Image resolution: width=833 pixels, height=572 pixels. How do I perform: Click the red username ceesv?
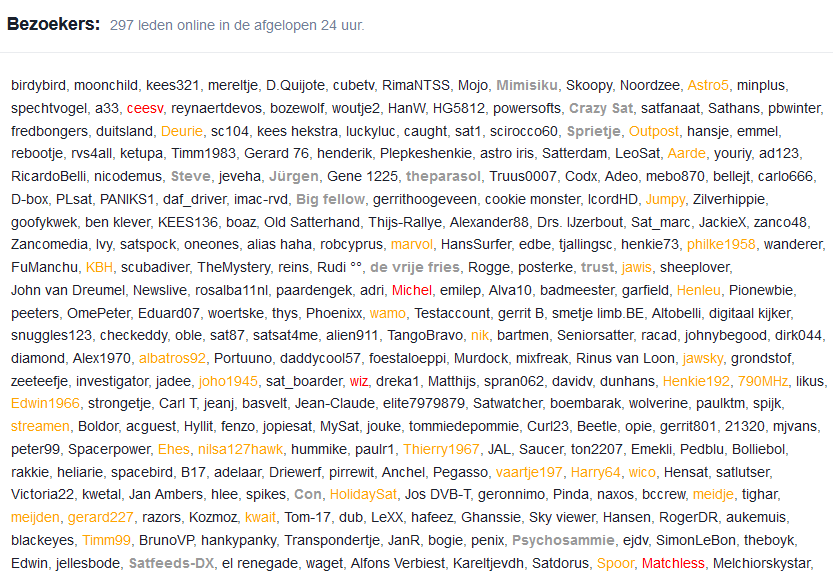pyautogui.click(x=144, y=108)
